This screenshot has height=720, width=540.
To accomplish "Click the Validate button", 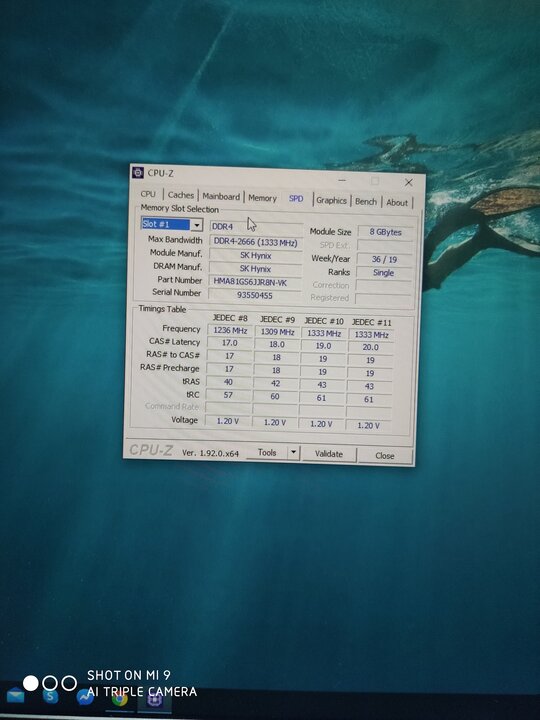I will click(x=329, y=454).
